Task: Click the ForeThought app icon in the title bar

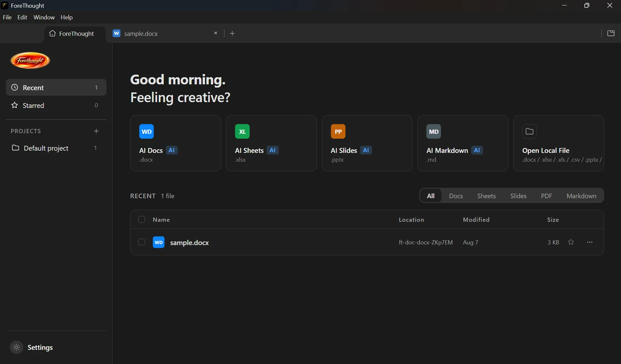Action: point(5,5)
